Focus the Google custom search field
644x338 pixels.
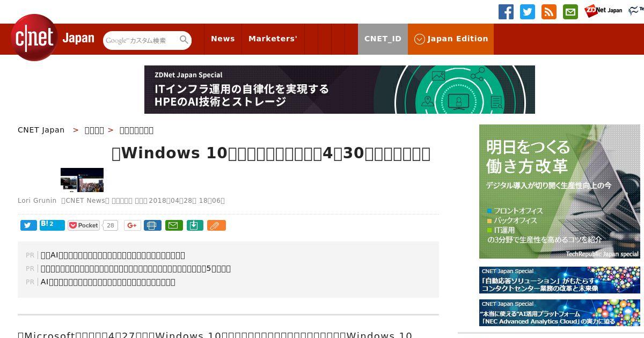pos(141,40)
